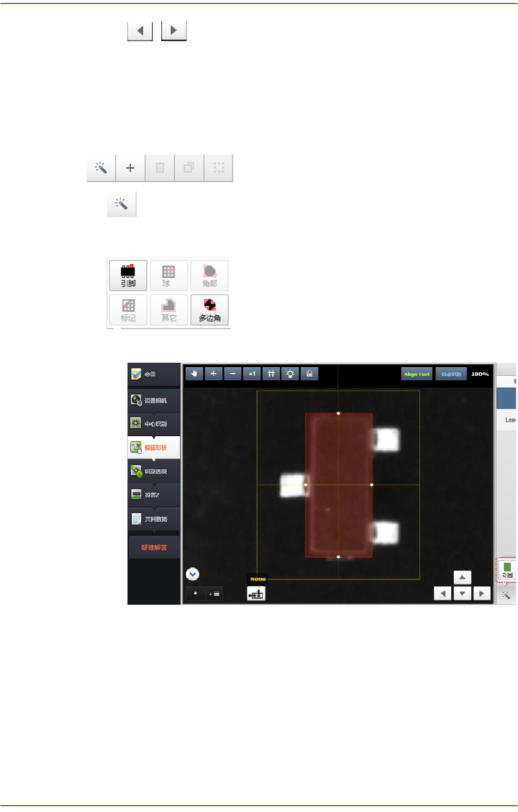The image size is (518, 812).
Task: Click the bottom handle point of the red rectangle
Action: [x=338, y=557]
